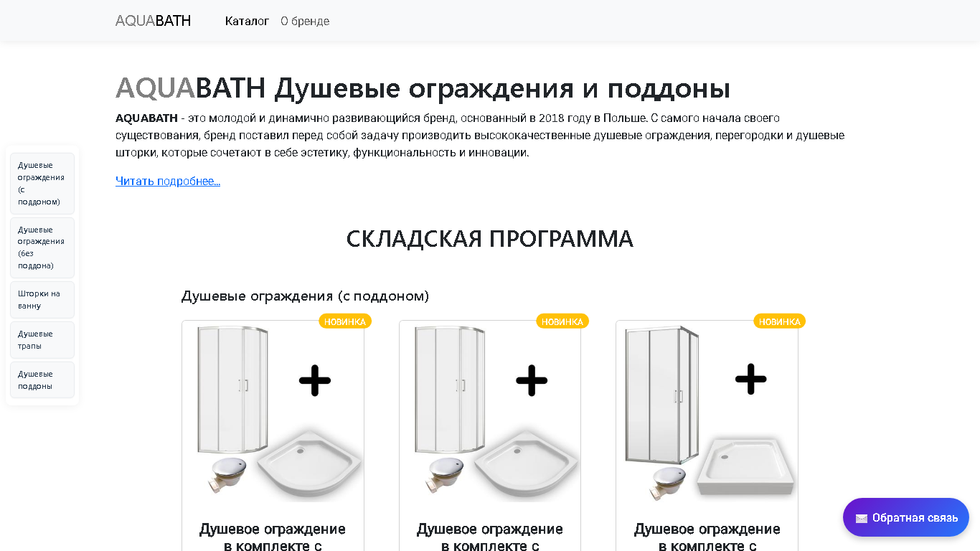Image resolution: width=980 pixels, height=551 pixels.
Task: Open the О бренде page
Action: click(305, 22)
